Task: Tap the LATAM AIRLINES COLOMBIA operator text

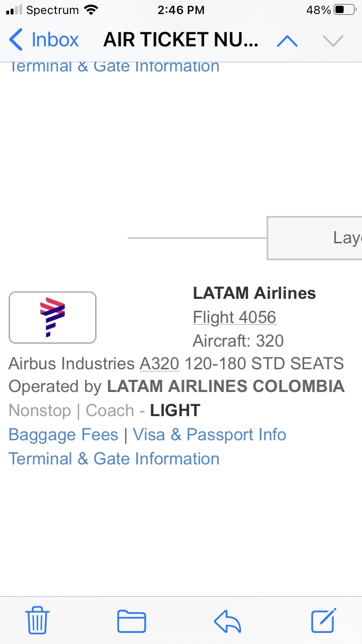Action: tap(225, 386)
